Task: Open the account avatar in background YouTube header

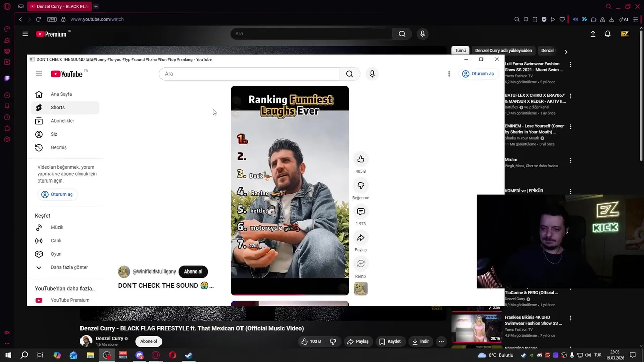Action: (x=625, y=34)
